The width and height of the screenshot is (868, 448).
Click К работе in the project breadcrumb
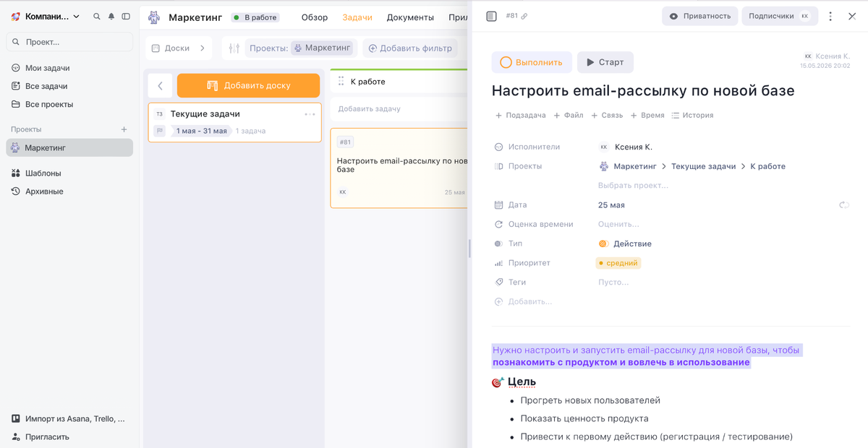(767, 166)
